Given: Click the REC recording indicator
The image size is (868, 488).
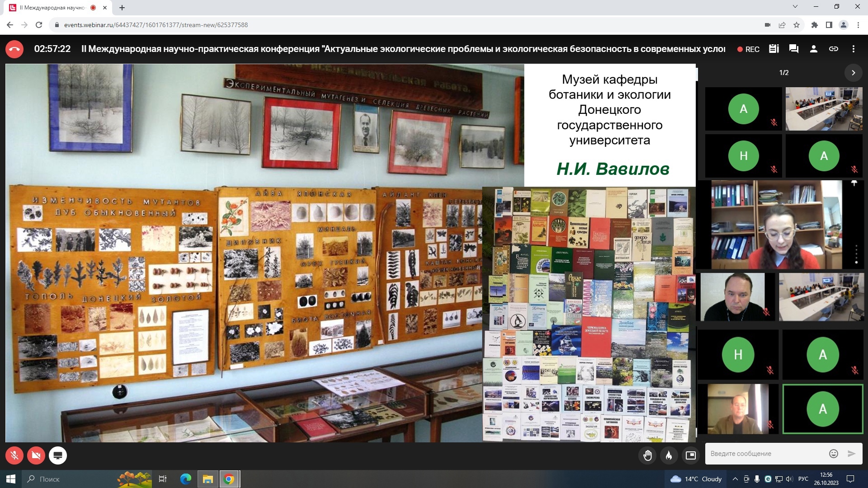Looking at the screenshot, I should 749,49.
